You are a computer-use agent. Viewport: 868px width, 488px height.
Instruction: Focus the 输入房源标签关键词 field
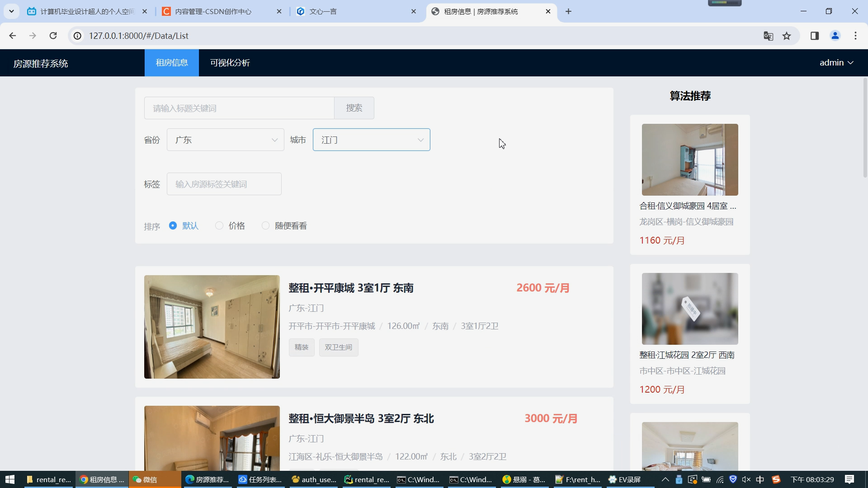pos(224,184)
